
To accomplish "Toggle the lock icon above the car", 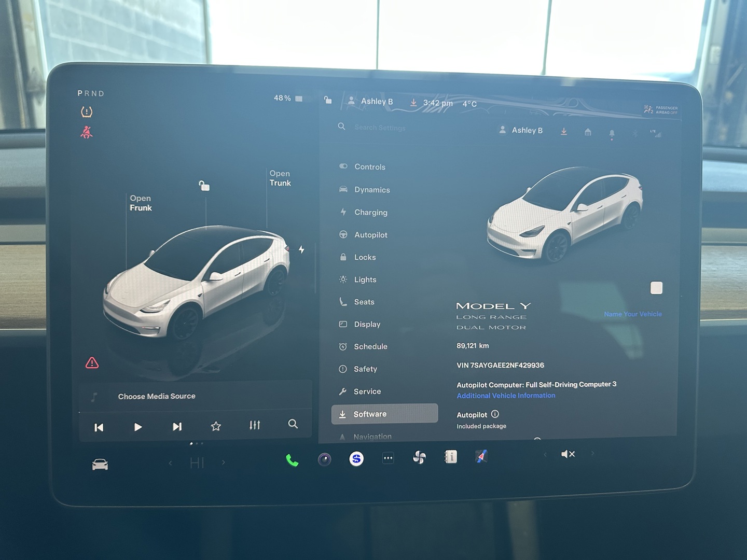I will coord(204,186).
